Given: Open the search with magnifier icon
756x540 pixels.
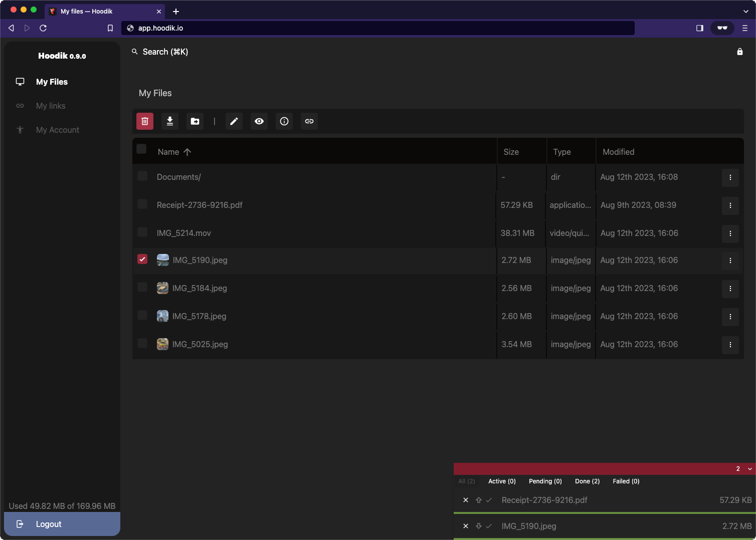Looking at the screenshot, I should click(134, 52).
